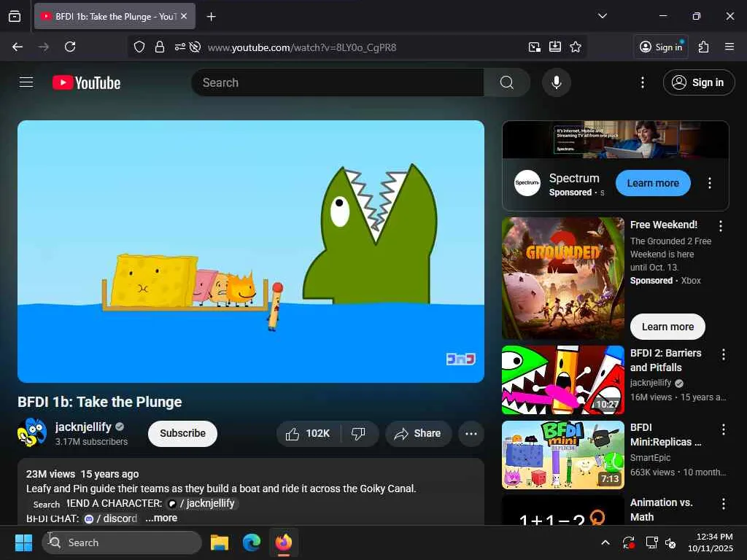Click Firefox account Sign in button
This screenshot has width=747, height=560.
661,47
